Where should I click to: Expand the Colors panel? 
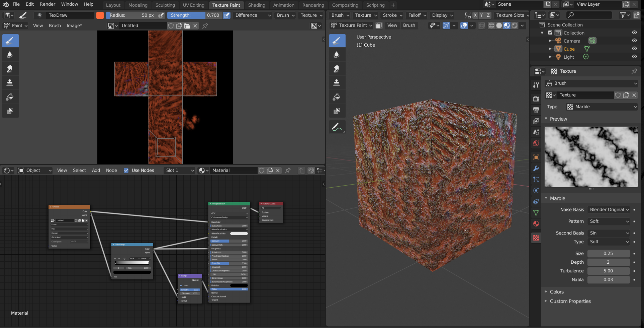(x=557, y=292)
